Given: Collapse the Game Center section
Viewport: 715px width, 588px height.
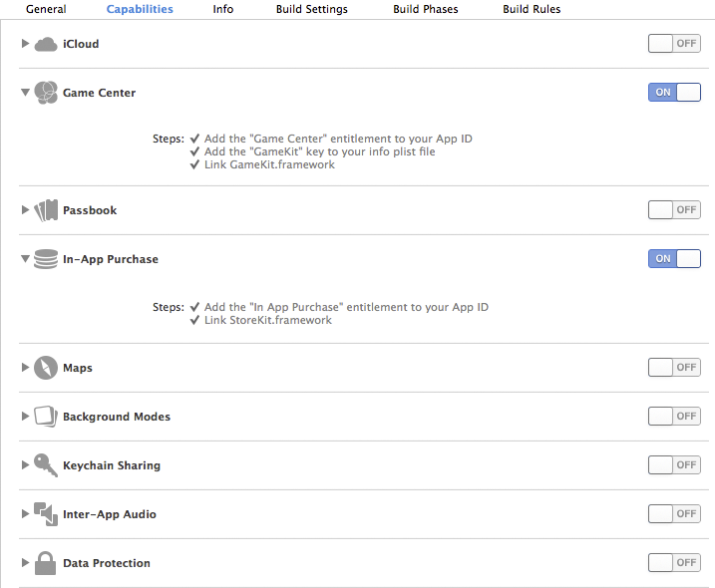Looking at the screenshot, I should pos(25,92).
